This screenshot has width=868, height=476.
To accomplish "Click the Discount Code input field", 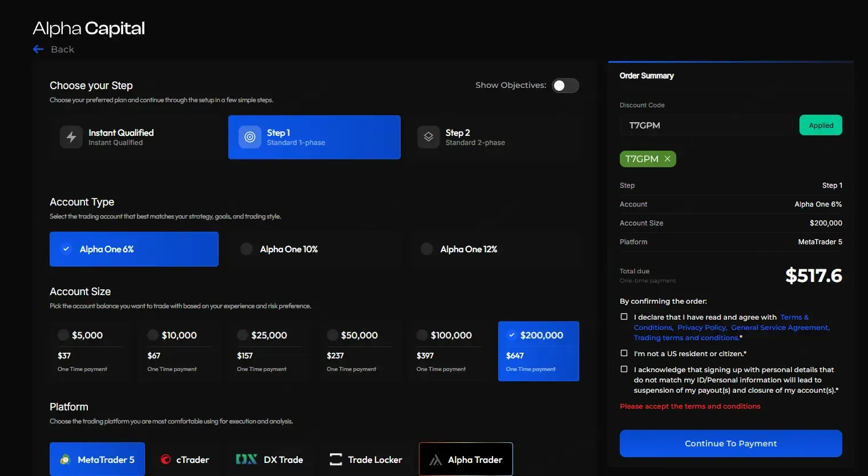I will 706,125.
